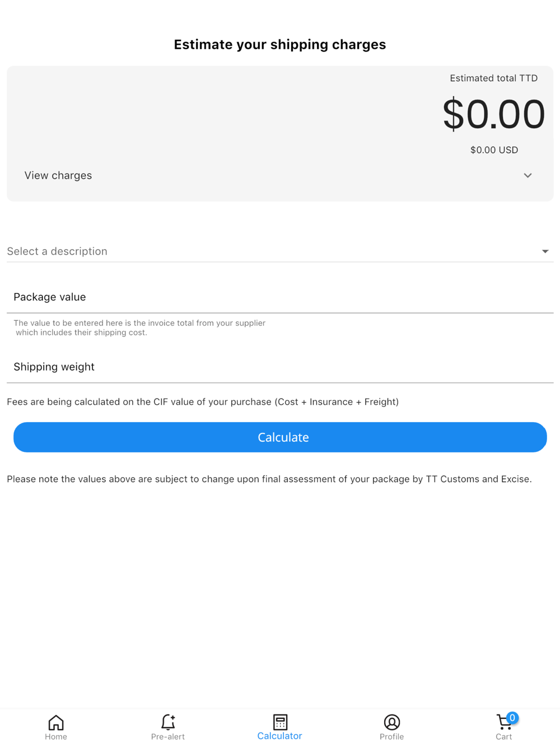This screenshot has width=560, height=747.
Task: Click the Estimated total $0.00 amount
Action: [x=493, y=114]
